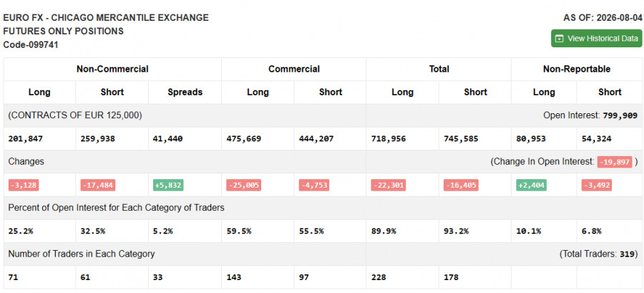
Task: Click the -4,753 change badge
Action: (x=314, y=186)
